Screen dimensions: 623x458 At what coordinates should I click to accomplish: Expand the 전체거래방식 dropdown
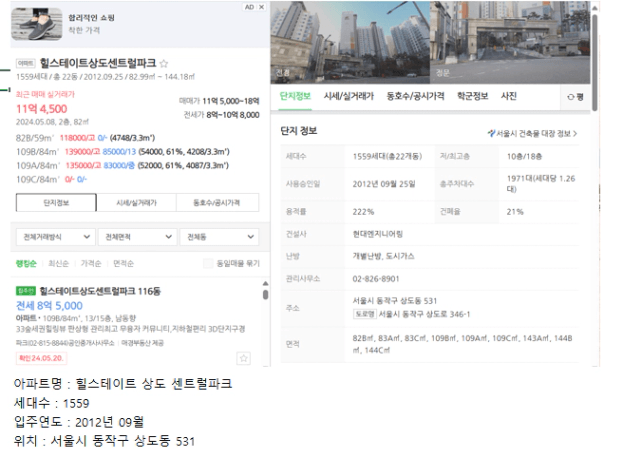click(x=54, y=237)
